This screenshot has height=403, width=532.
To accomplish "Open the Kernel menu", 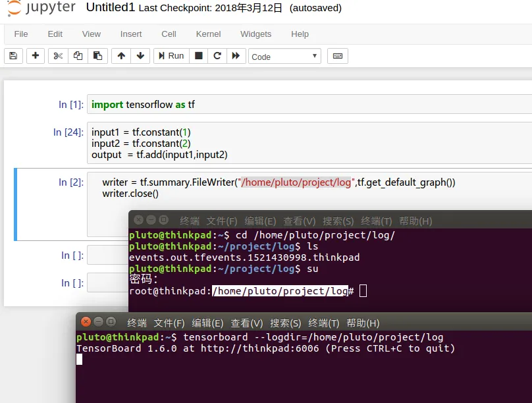I will click(x=208, y=34).
